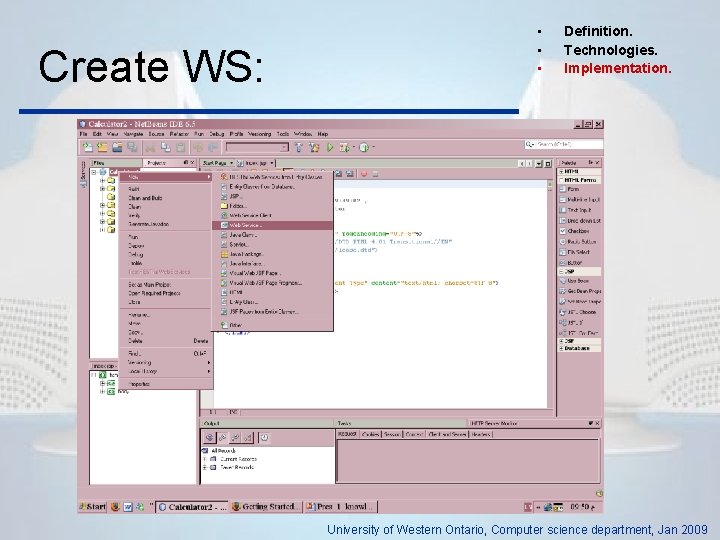
Task: Click Radio Button in the Palette
Action: point(578,242)
